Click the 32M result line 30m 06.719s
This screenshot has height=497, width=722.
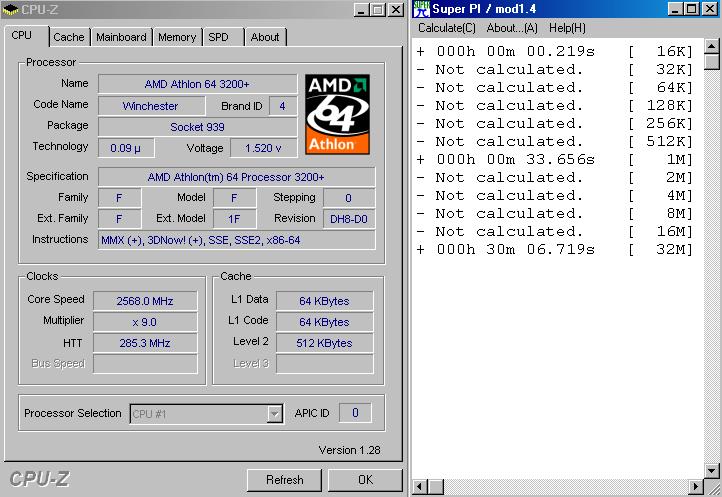[x=554, y=250]
